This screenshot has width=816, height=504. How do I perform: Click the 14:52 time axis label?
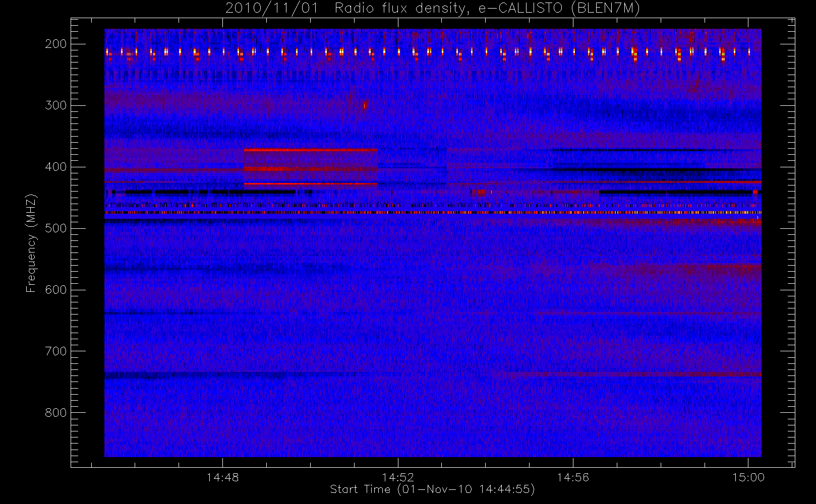[398, 477]
